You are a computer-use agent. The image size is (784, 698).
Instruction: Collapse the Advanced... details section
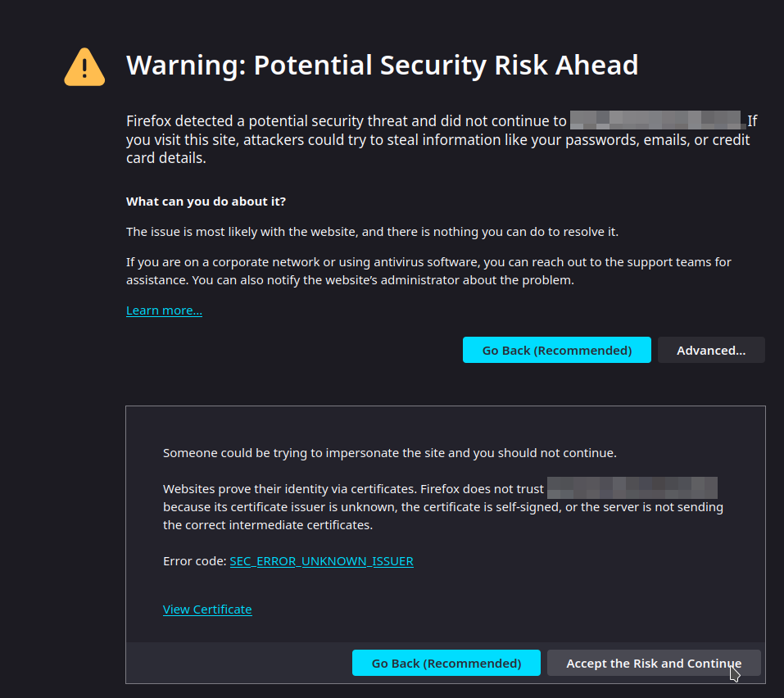pyautogui.click(x=710, y=350)
